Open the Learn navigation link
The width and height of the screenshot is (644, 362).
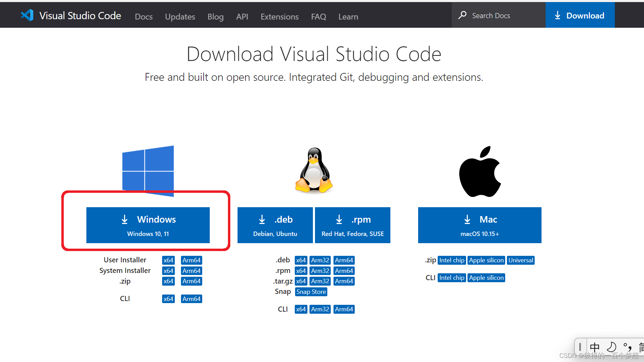(348, 16)
